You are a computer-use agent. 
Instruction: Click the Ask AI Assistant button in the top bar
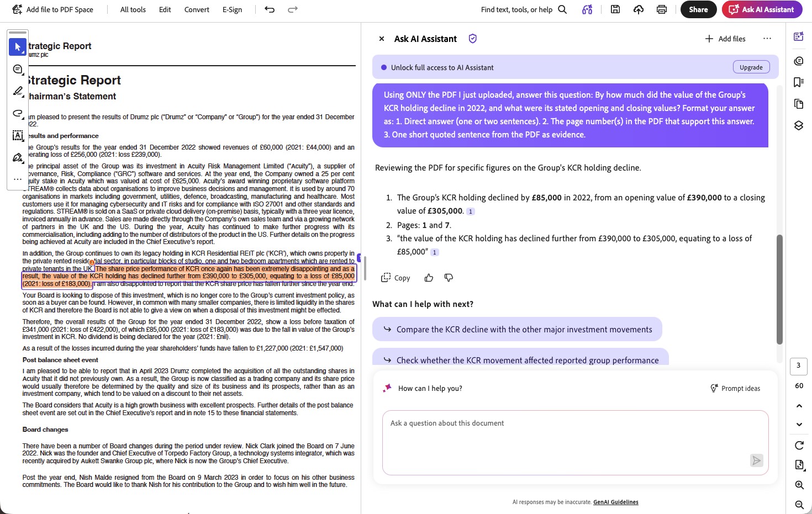coord(762,9)
